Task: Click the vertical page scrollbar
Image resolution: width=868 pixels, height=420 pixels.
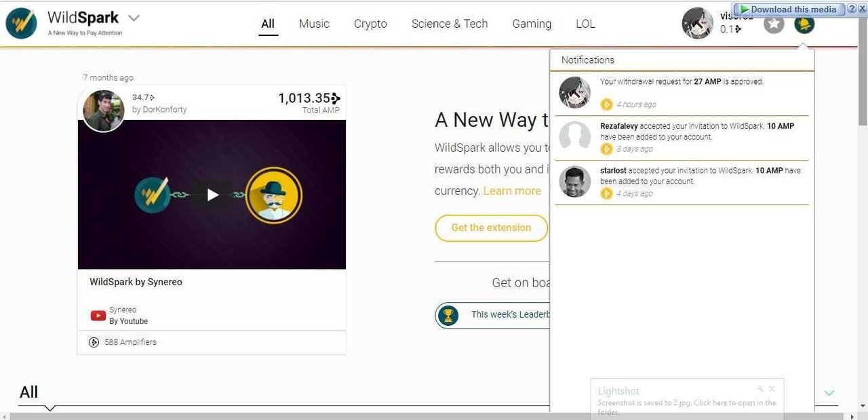Action: click(863, 203)
